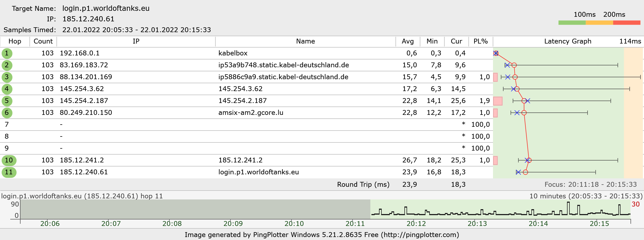Click the Count column header
The width and height of the screenshot is (644, 240).
(43, 41)
